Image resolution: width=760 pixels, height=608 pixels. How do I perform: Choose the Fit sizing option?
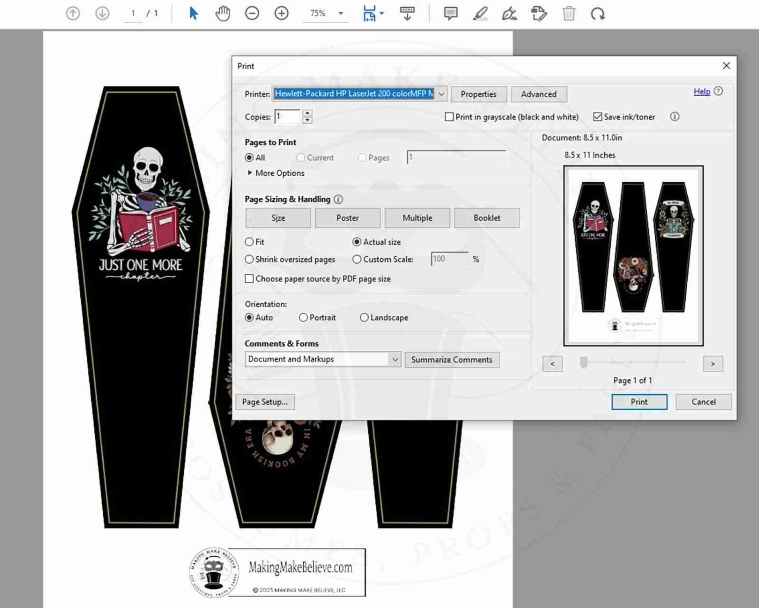pyautogui.click(x=249, y=241)
